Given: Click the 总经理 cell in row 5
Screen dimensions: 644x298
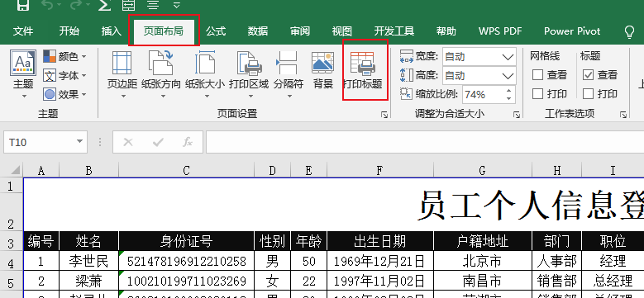Looking at the screenshot, I should 613,281.
